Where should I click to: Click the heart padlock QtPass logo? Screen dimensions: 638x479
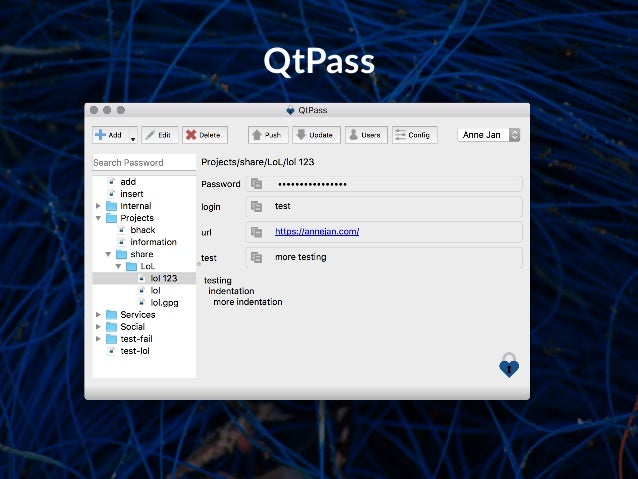point(509,365)
